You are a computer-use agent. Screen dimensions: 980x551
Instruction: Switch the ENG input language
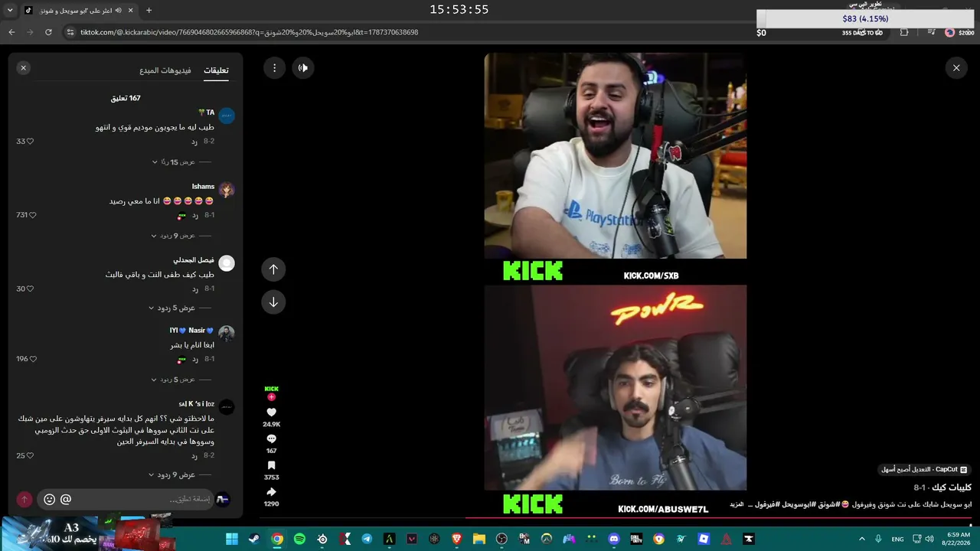pyautogui.click(x=897, y=539)
